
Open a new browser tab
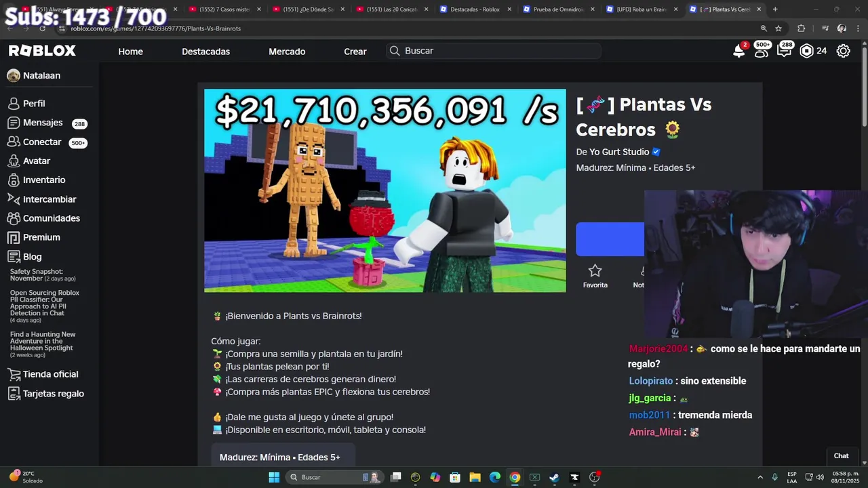(775, 9)
